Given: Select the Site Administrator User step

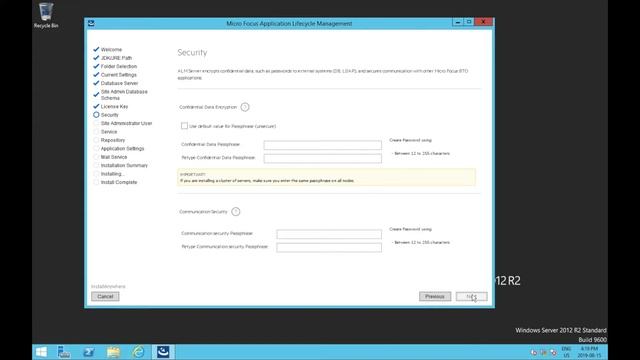Looking at the screenshot, I should tap(127, 123).
